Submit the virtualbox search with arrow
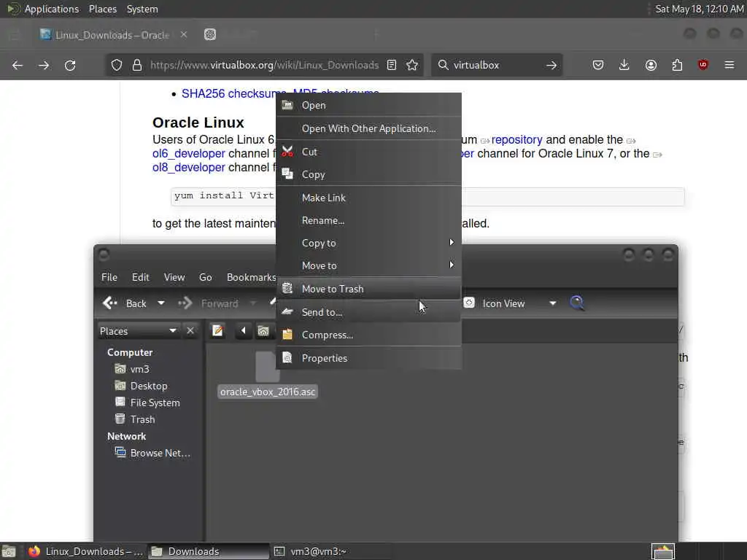747x560 pixels. (551, 65)
